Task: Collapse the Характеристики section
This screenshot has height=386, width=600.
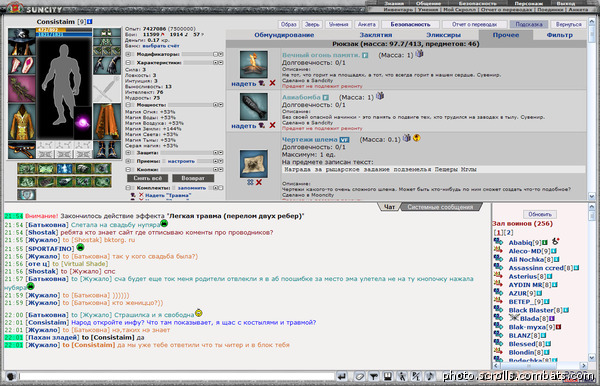Action: click(x=129, y=63)
